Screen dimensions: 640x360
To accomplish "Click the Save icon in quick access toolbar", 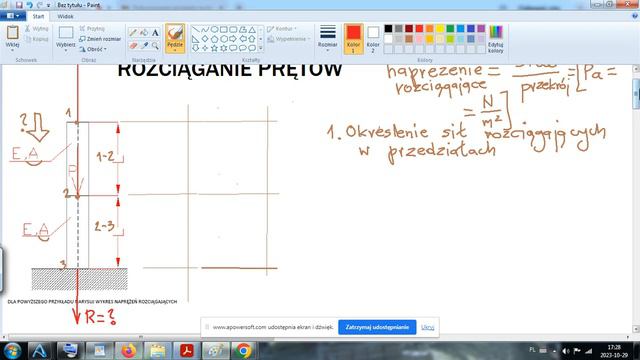I will [19, 5].
